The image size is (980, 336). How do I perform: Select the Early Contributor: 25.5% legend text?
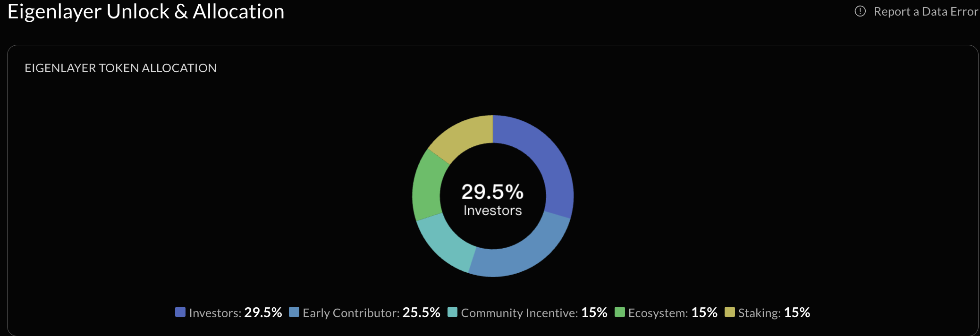(371, 312)
